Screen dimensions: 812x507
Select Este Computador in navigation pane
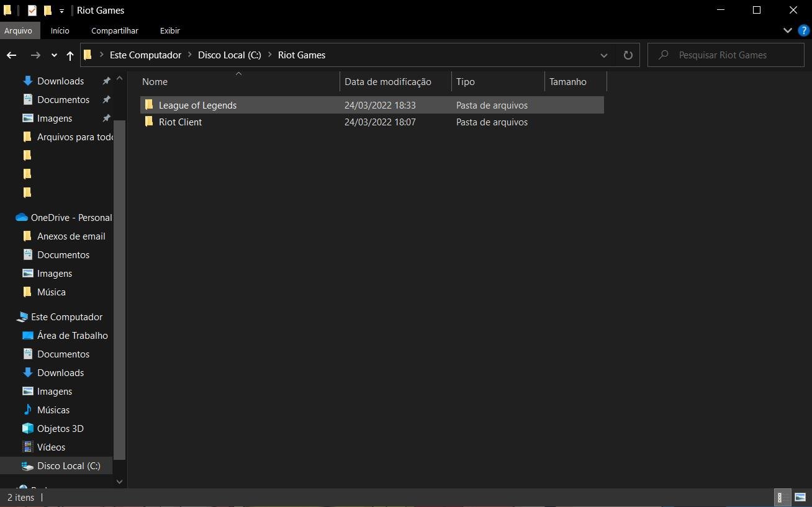66,317
